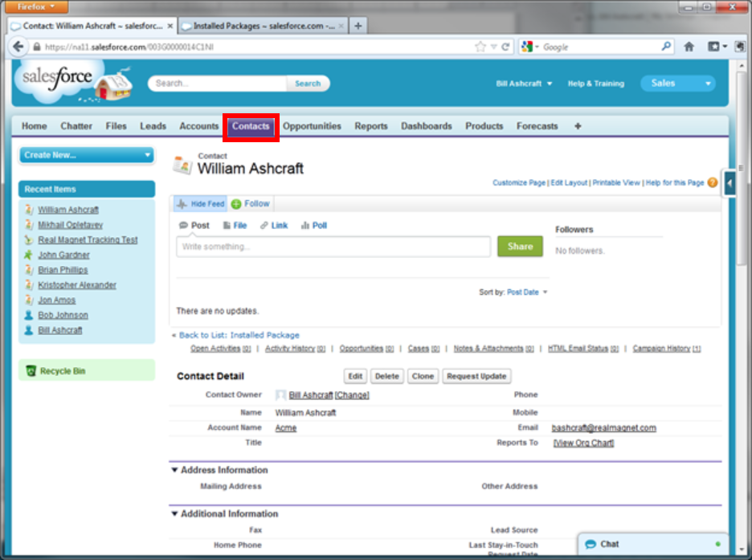Open the Firefox home page icon
This screenshot has height=560, width=752.
tap(689, 47)
